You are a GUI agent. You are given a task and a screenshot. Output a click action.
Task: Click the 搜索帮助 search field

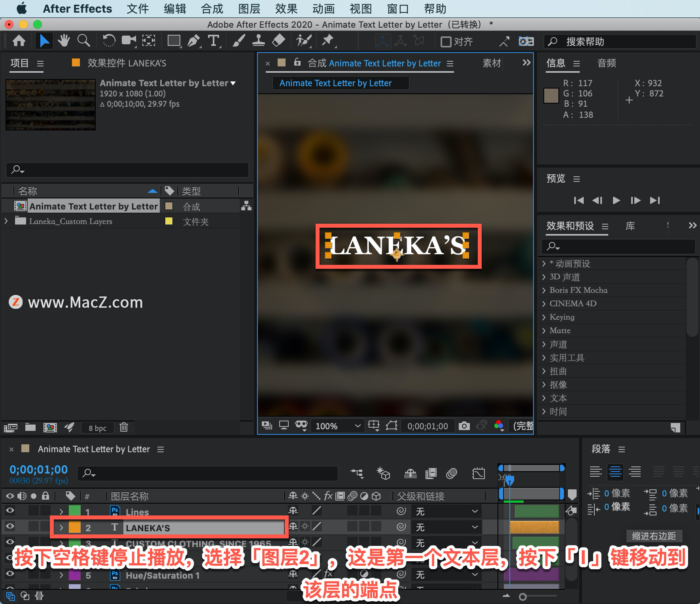(x=620, y=42)
